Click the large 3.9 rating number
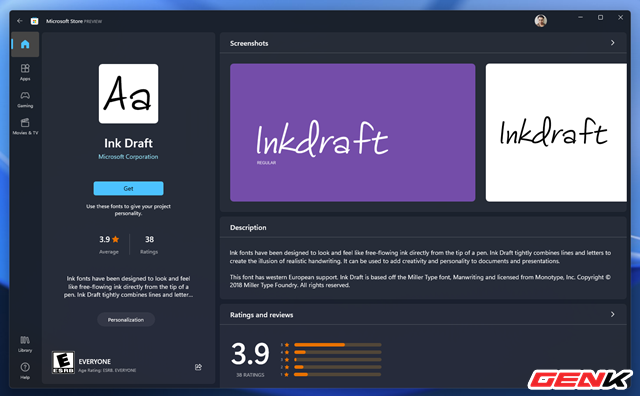Viewport: 640px width, 396px height. coord(250,354)
